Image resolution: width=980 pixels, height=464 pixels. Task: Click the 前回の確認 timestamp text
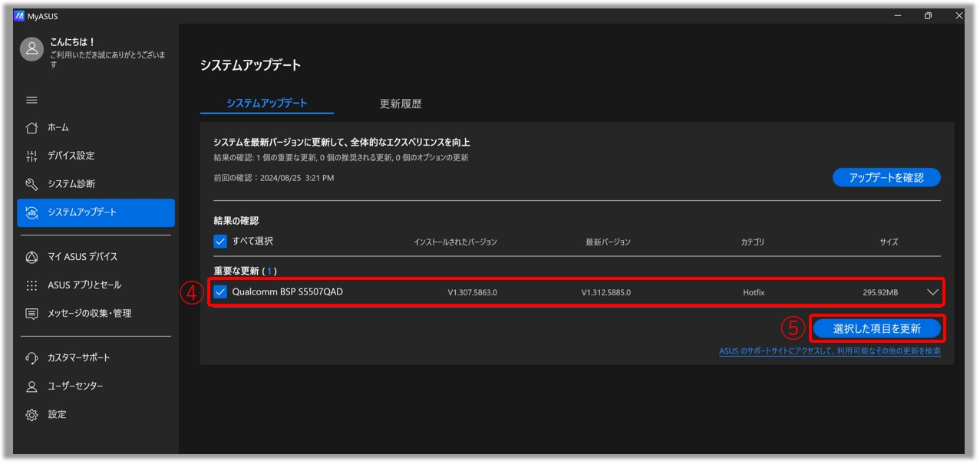[x=274, y=178]
